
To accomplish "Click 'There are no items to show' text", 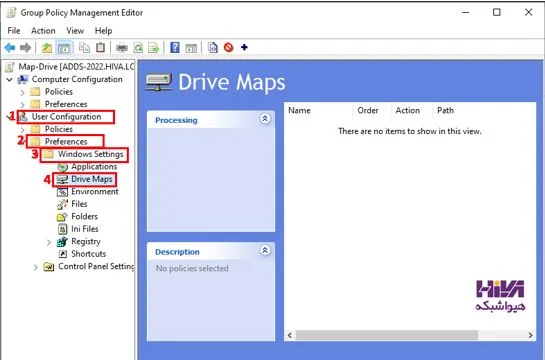I will click(x=410, y=131).
